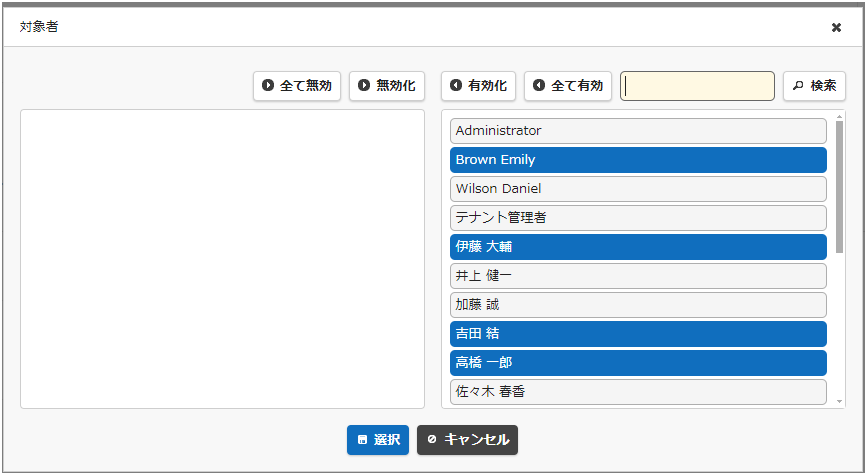Select 伊藤 大輔 in the list

point(638,247)
